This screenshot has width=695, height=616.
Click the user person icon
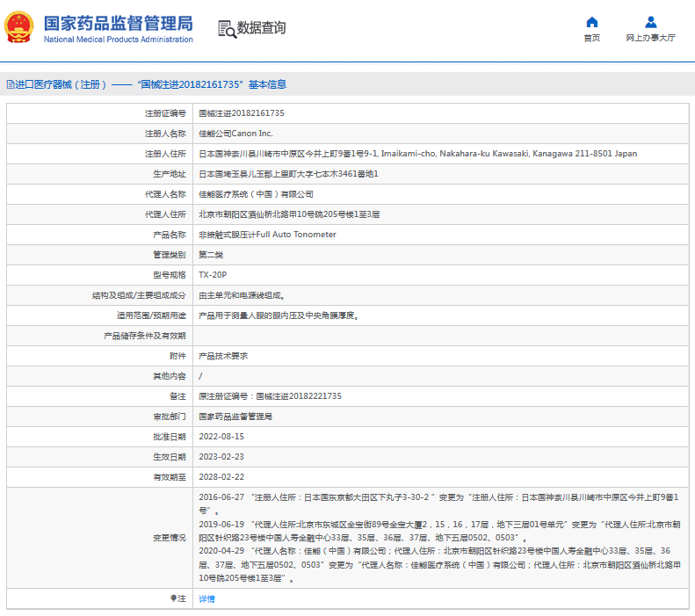651,22
